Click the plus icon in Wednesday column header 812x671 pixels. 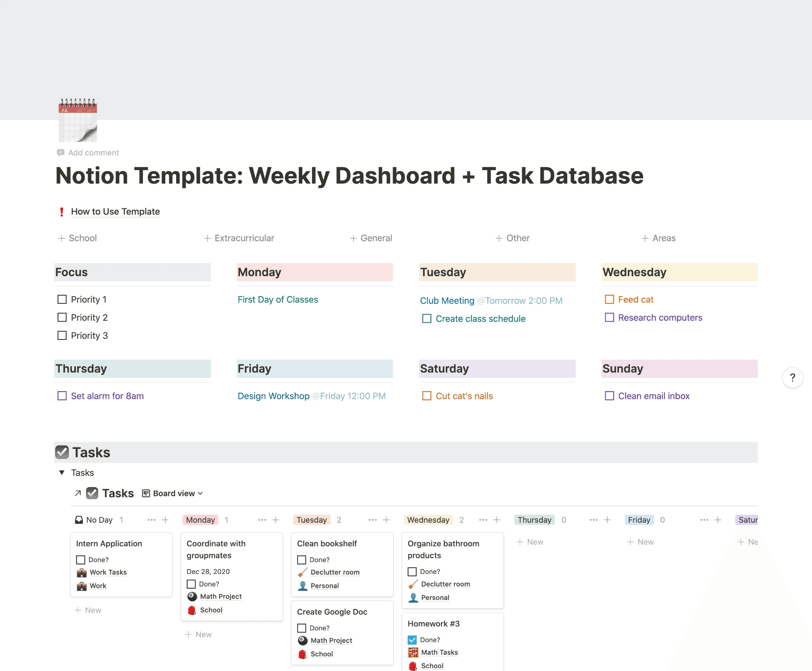pyautogui.click(x=497, y=520)
